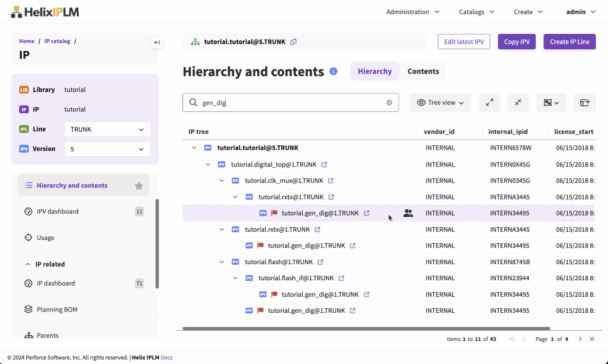Click the collapse all rows icon

pos(518,102)
